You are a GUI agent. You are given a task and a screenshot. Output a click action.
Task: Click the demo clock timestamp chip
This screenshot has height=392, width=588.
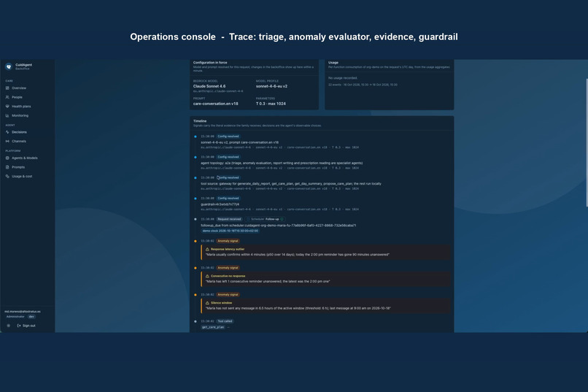click(231, 231)
